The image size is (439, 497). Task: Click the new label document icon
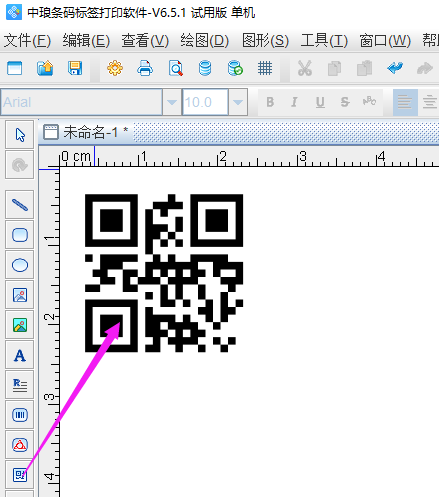click(15, 68)
